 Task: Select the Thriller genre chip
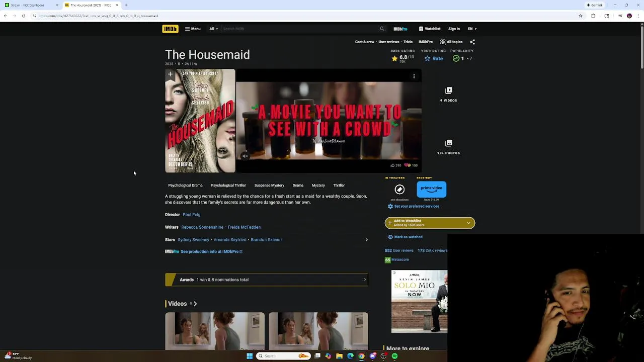click(x=339, y=185)
